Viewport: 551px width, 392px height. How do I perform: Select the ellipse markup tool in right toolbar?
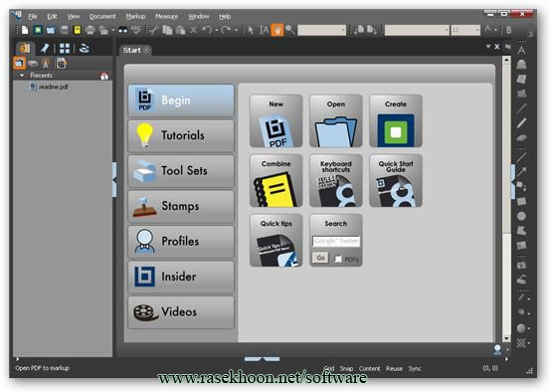521,216
